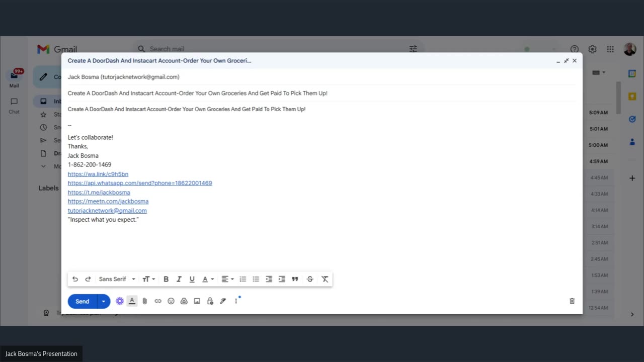The height and width of the screenshot is (362, 644).
Task: Open Google Contacts side panel
Action: 632,142
